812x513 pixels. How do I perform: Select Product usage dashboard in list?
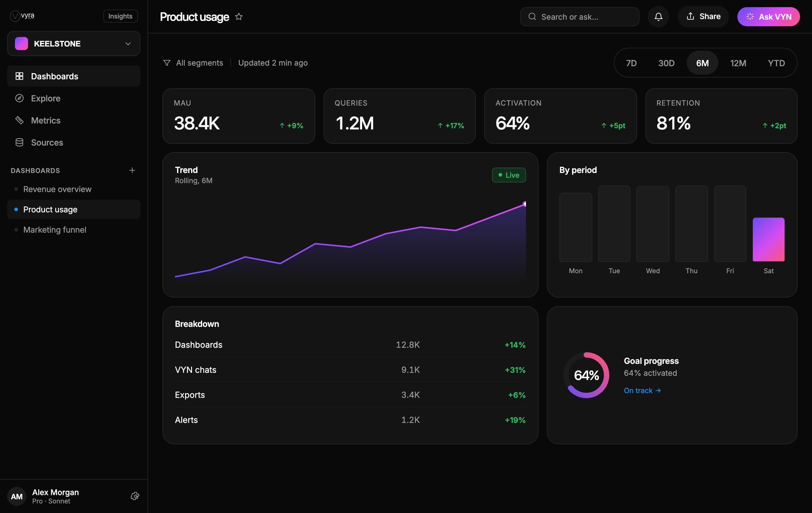tap(73, 209)
